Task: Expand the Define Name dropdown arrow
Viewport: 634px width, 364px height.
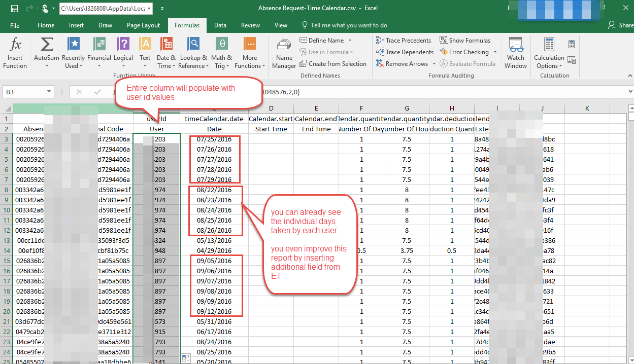Action: point(350,41)
